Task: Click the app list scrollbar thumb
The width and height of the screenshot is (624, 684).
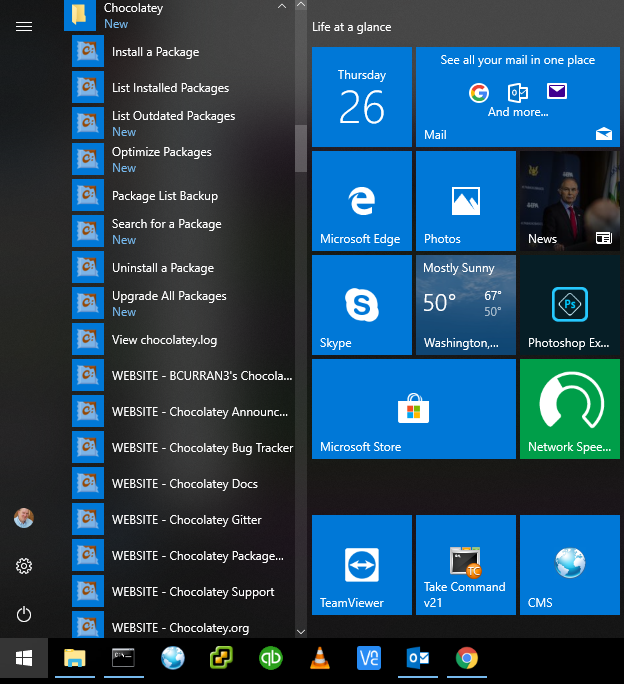Action: click(x=301, y=148)
